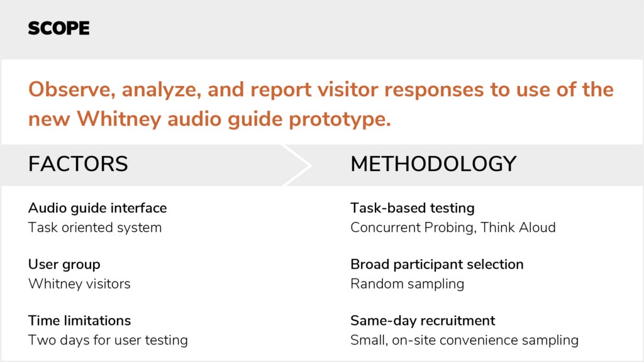Click the SCOPE slide title

tap(58, 28)
